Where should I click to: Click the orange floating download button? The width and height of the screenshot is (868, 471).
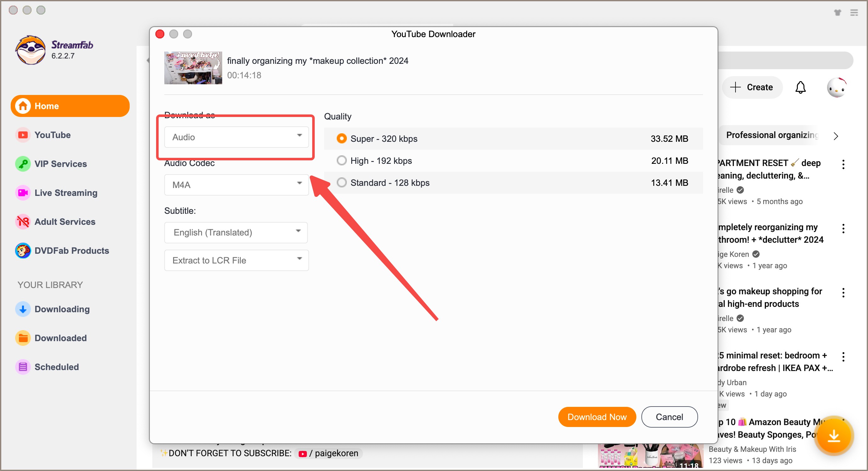pos(834,436)
